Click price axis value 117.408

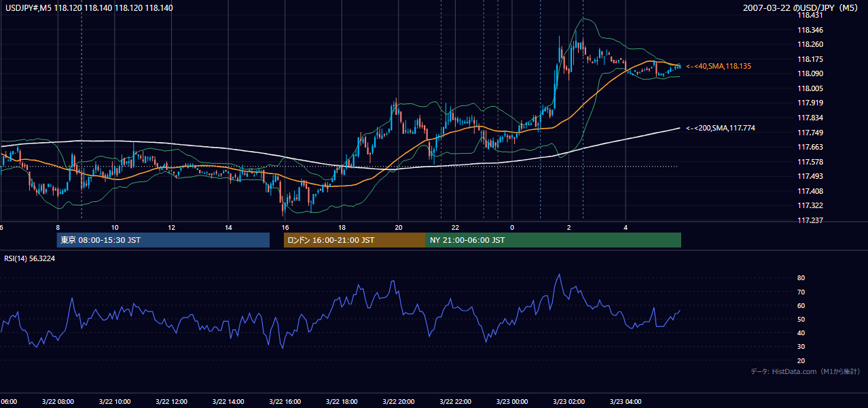811,191
